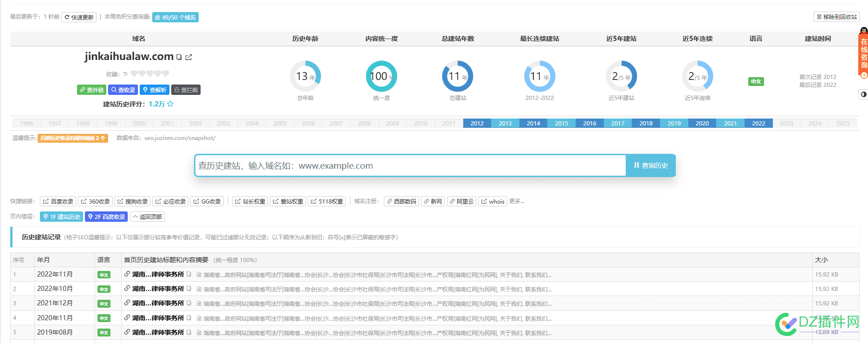The image size is (868, 343).
Task: Open jinkaihualaw.com in a new window
Action: (x=188, y=57)
